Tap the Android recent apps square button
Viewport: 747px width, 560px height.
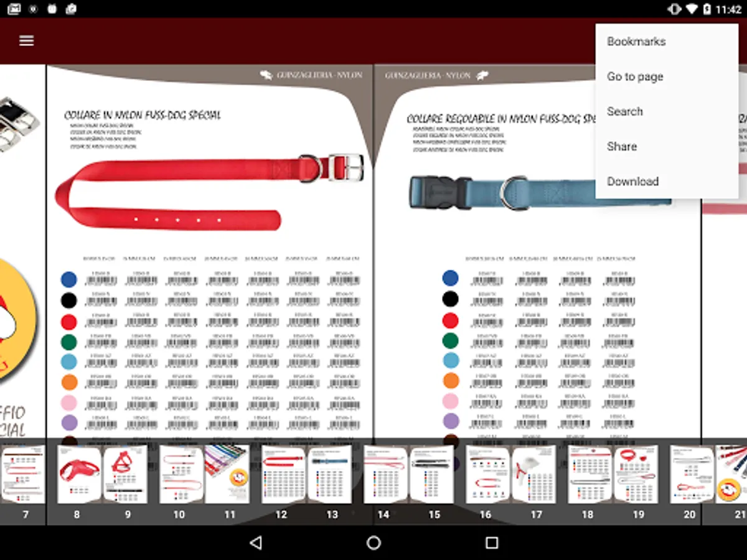pos(492,543)
